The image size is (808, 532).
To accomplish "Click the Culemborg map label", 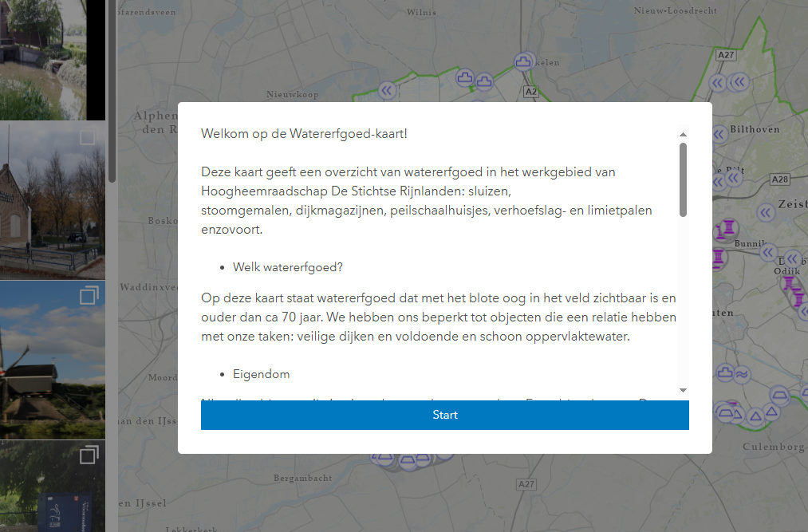I will click(774, 447).
